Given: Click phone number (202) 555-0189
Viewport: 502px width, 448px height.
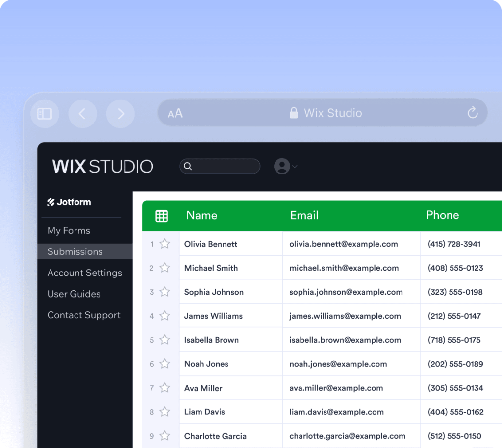Looking at the screenshot, I should click(x=455, y=364).
